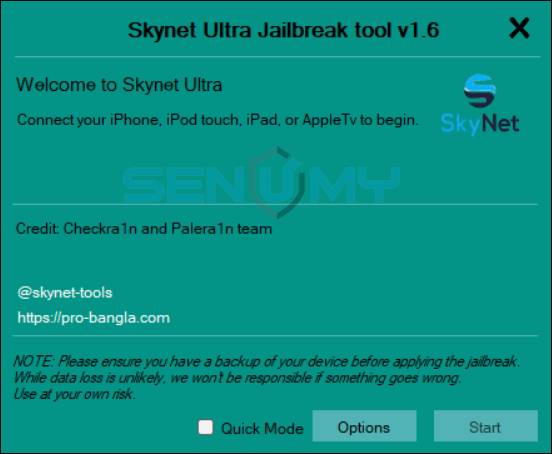This screenshot has height=454, width=552.
Task: Click the NOTE backup warning text
Action: [266, 361]
